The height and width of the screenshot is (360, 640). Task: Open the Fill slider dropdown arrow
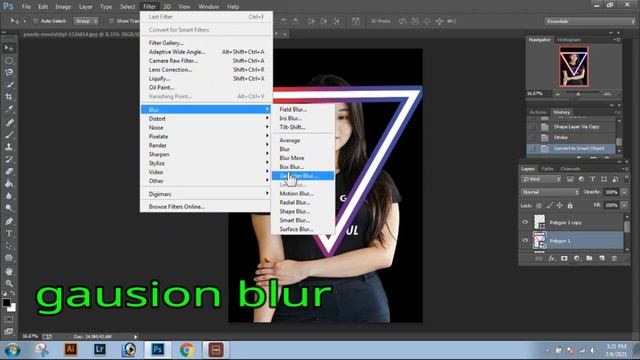[624, 205]
